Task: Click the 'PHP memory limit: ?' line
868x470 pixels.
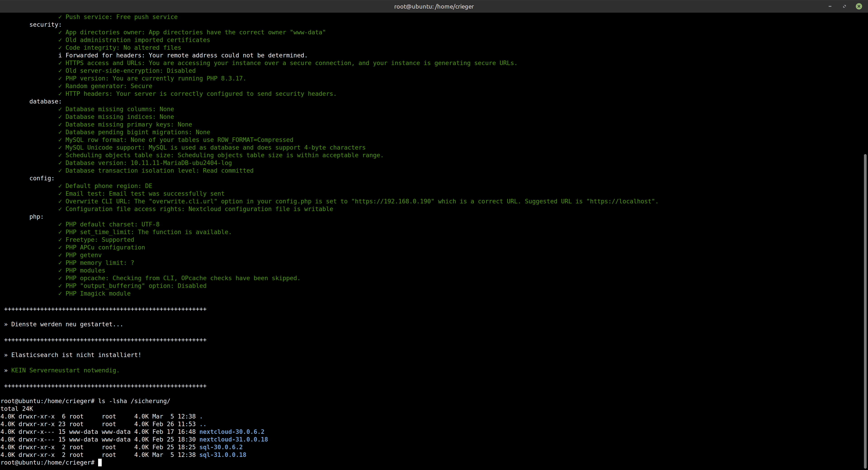Action: (x=96, y=263)
